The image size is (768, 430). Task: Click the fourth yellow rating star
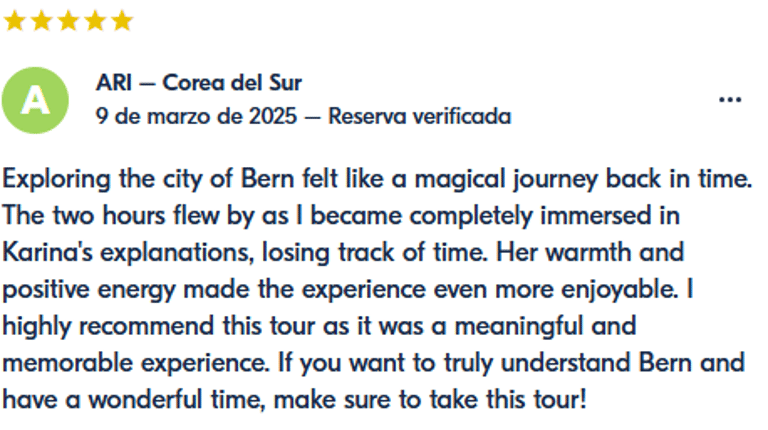point(95,22)
